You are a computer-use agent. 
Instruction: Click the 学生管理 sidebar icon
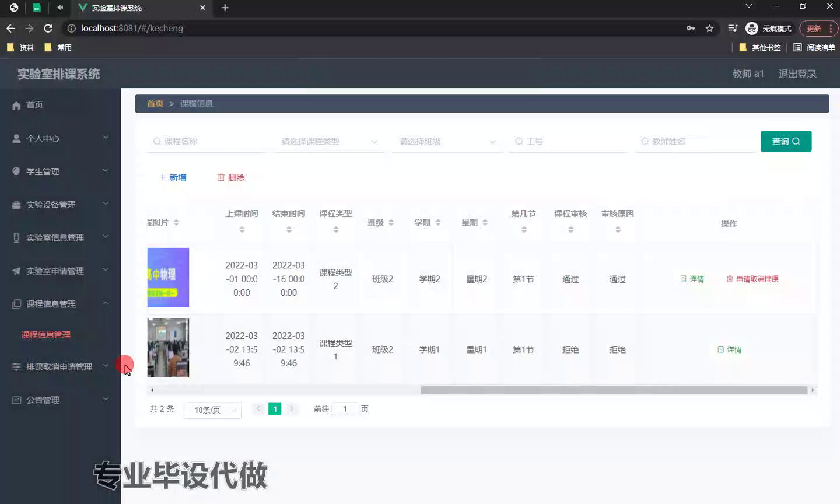click(16, 171)
